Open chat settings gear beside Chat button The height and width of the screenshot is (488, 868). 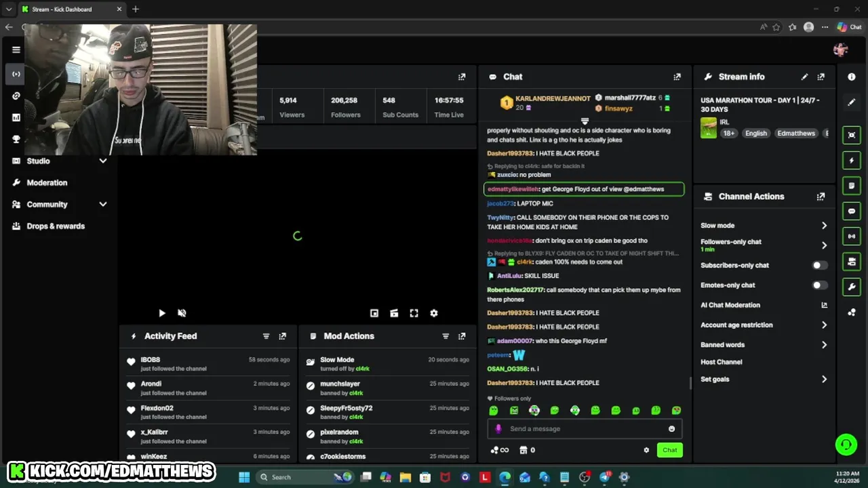click(646, 450)
